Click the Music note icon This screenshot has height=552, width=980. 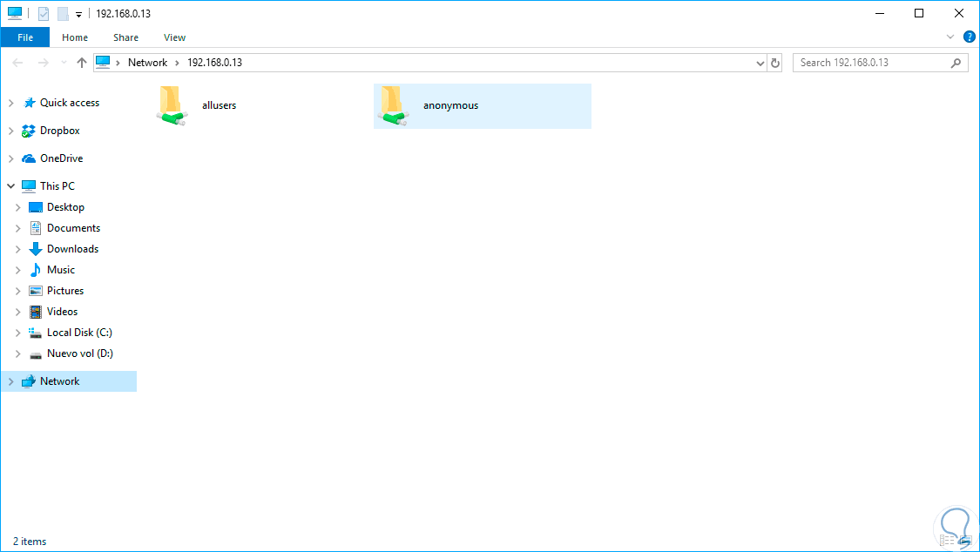point(36,270)
